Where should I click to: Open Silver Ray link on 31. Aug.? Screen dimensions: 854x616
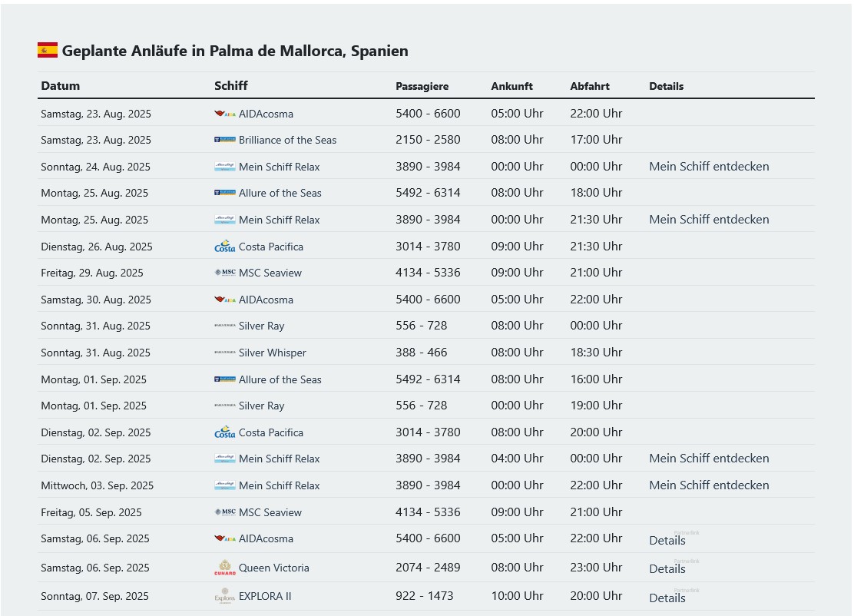(261, 326)
